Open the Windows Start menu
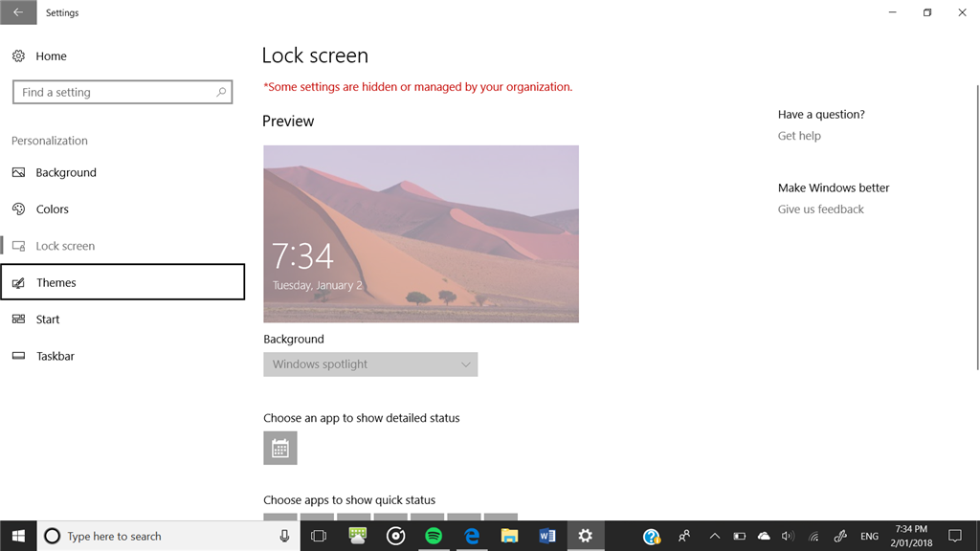The height and width of the screenshot is (551, 980). pyautogui.click(x=18, y=536)
